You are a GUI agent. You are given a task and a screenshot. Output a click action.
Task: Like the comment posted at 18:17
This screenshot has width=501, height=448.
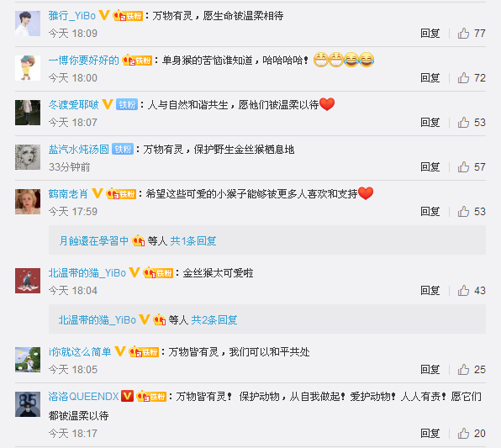point(472,434)
